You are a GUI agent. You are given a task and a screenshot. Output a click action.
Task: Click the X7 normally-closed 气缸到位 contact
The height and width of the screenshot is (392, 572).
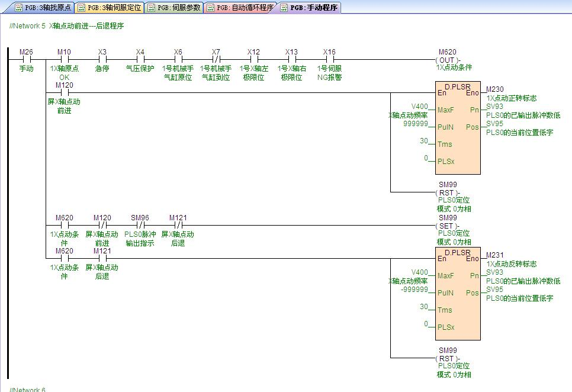(216, 59)
